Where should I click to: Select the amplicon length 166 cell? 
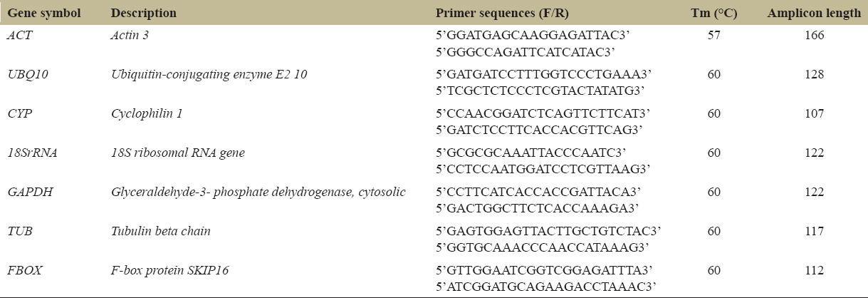point(815,35)
